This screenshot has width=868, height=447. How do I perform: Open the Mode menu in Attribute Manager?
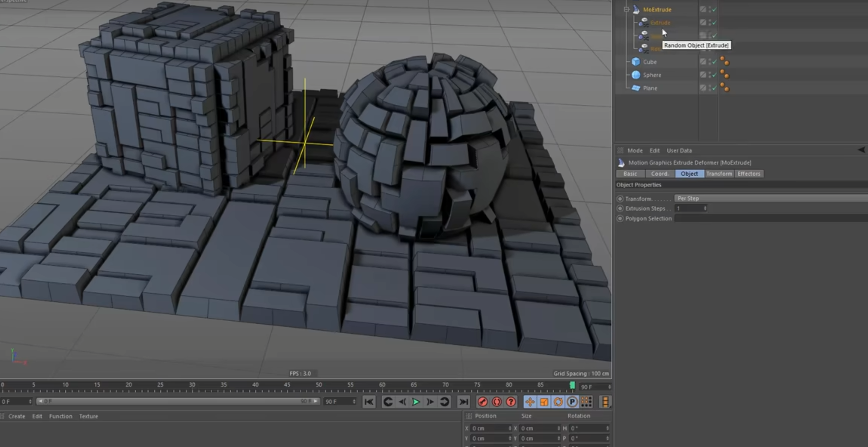635,151
